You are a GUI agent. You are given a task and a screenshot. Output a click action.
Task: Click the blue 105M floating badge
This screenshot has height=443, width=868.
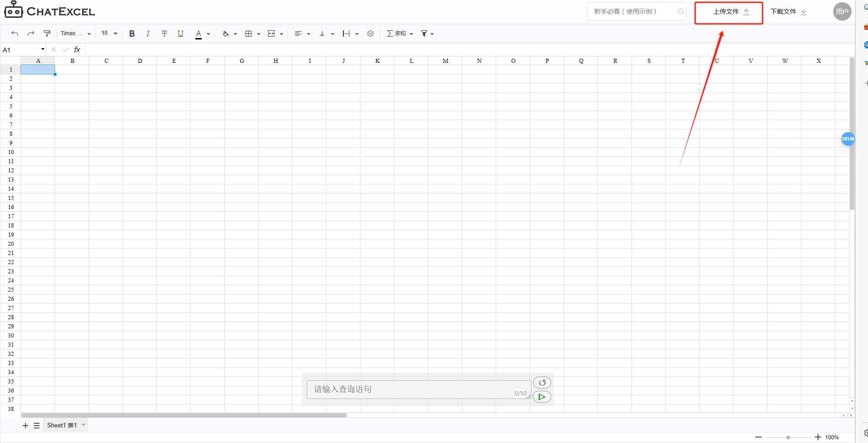click(848, 138)
